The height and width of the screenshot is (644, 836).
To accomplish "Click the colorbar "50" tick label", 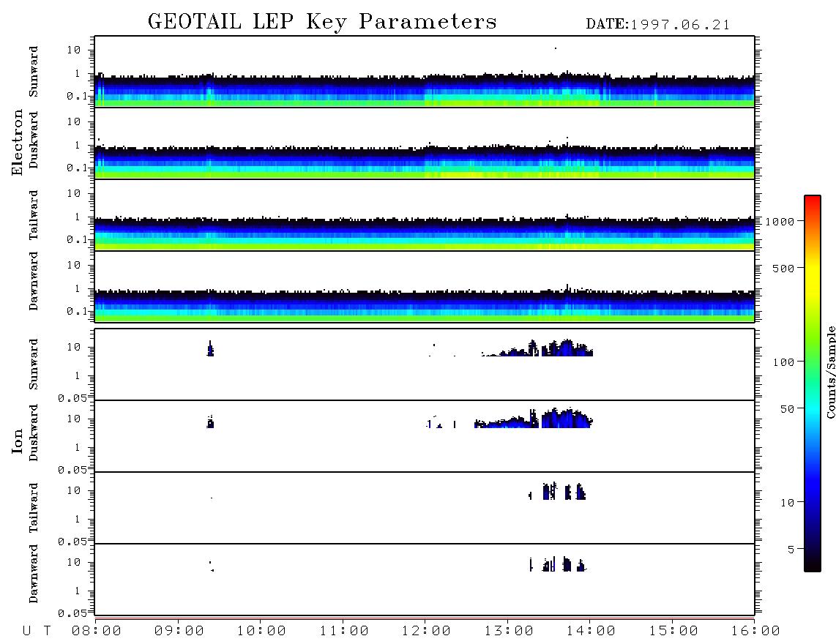I will coord(787,409).
